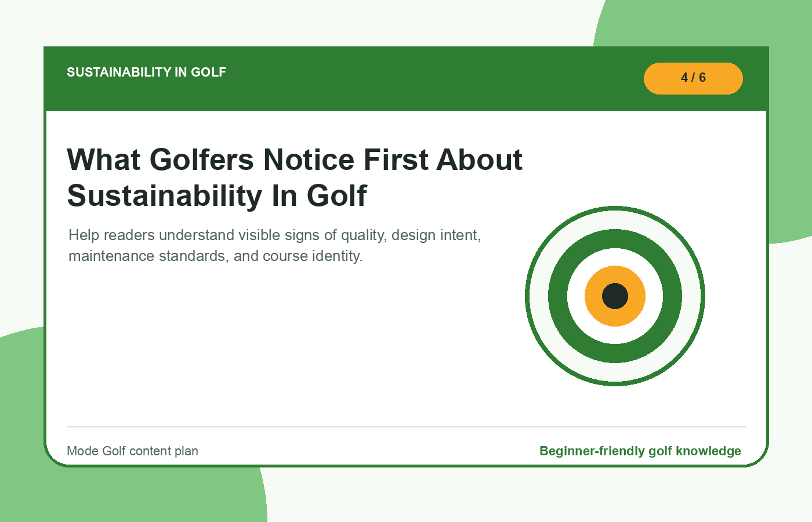Select the subtitle paragraph starting 'Help readers understand'

tap(275, 245)
